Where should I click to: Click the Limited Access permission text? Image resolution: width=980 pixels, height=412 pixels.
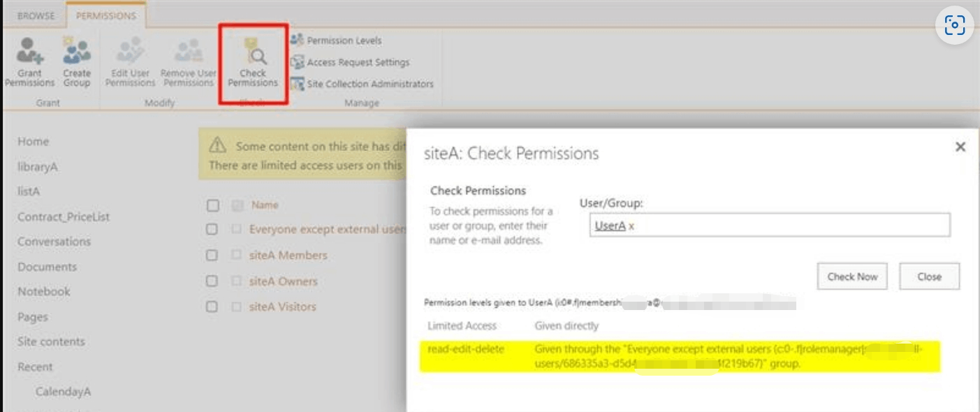point(462,325)
